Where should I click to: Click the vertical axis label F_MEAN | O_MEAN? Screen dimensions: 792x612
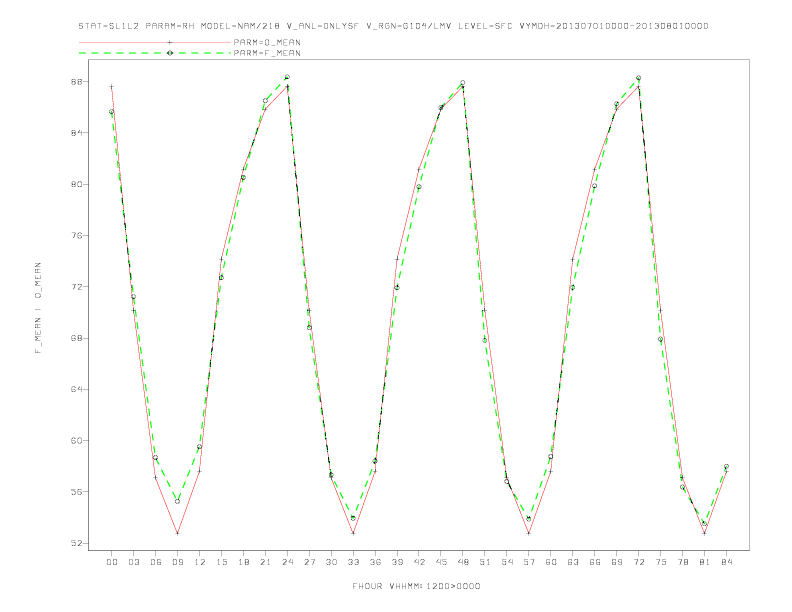click(38, 308)
